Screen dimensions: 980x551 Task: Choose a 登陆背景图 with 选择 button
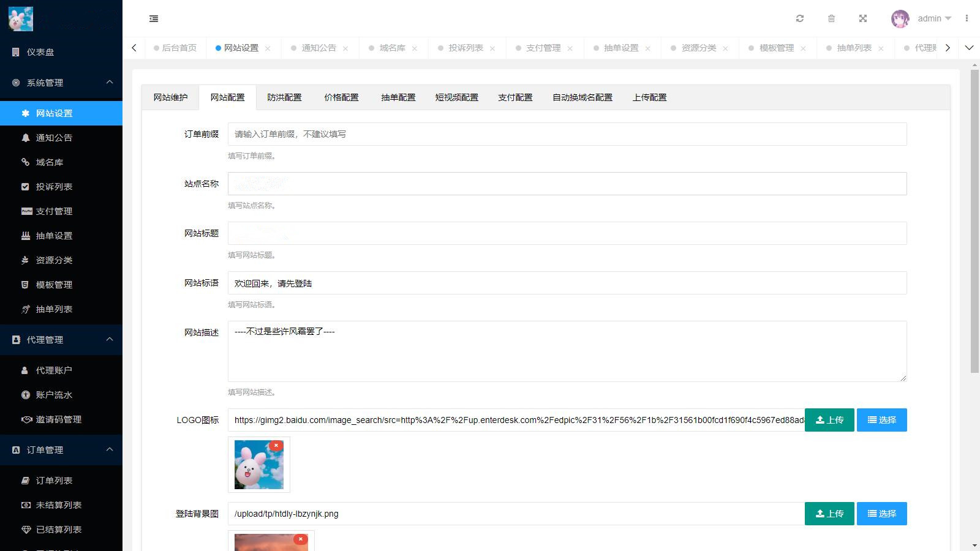[882, 514]
